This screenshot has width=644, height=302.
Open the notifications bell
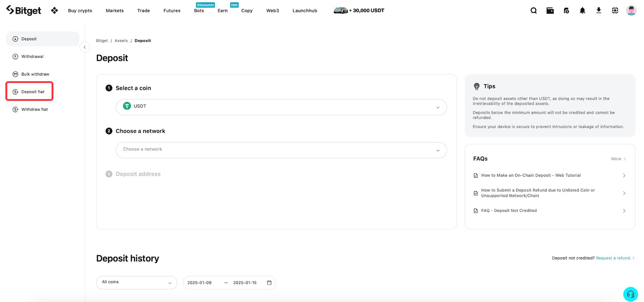pyautogui.click(x=583, y=10)
